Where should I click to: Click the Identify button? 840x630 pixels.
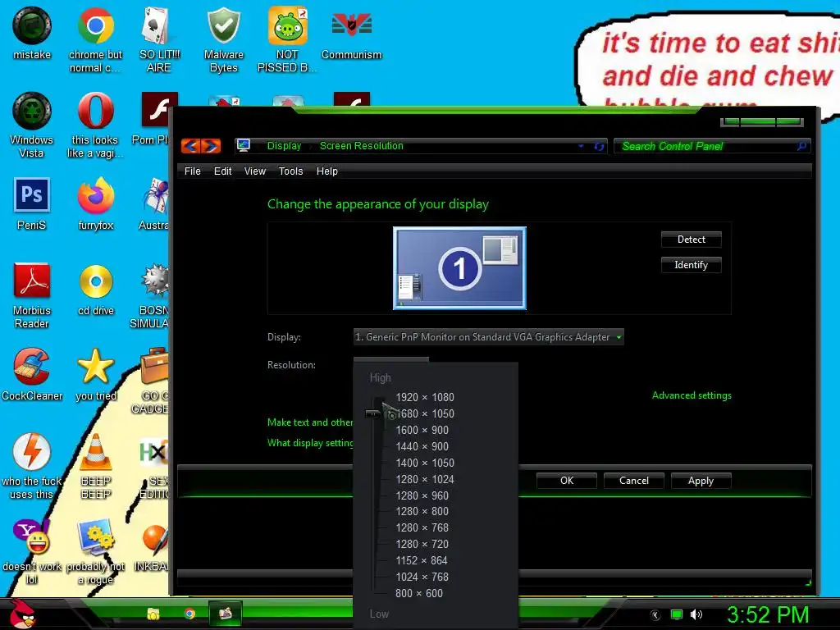[691, 265]
